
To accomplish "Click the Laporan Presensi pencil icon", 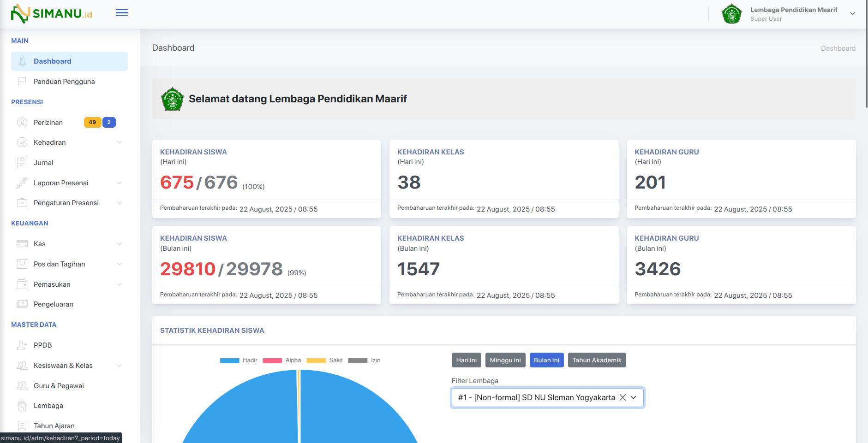I will pyautogui.click(x=22, y=183).
